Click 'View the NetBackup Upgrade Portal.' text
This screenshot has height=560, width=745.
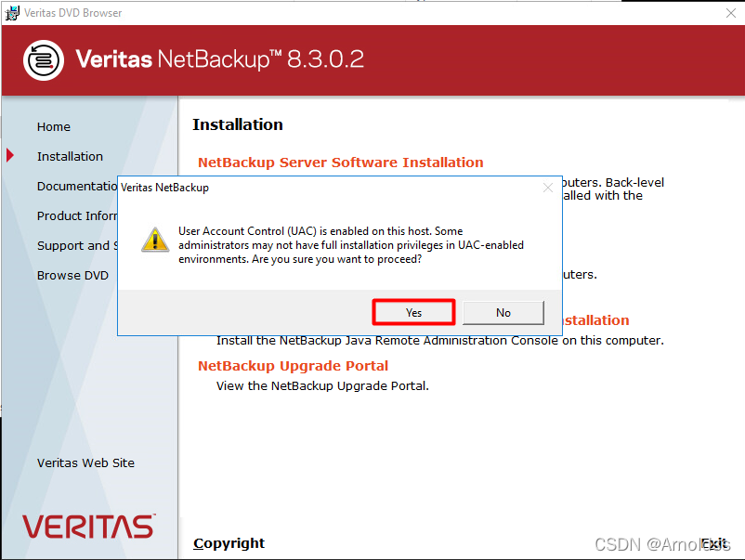[x=322, y=385]
